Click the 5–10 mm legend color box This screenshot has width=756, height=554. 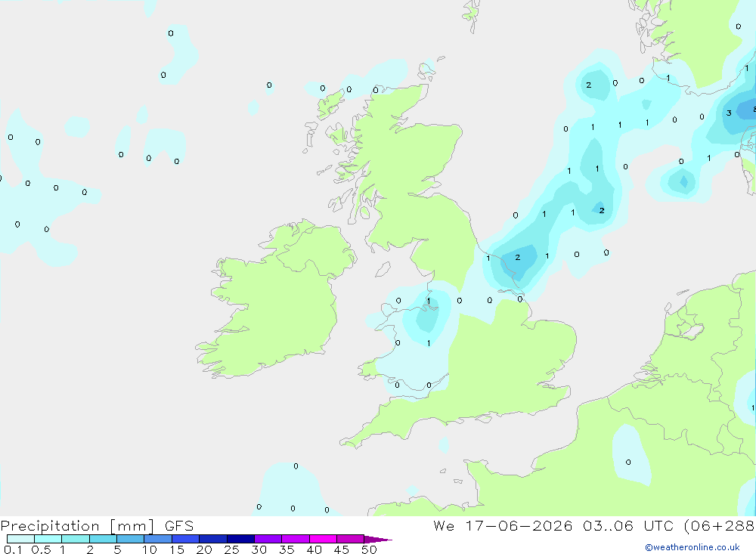(131, 539)
